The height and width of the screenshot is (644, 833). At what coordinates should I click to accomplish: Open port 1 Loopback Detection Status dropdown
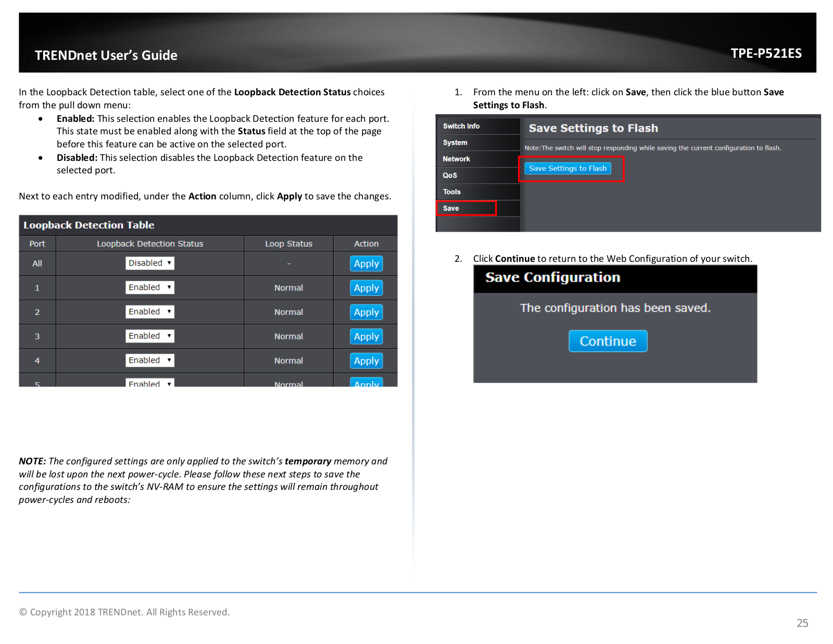coord(150,287)
